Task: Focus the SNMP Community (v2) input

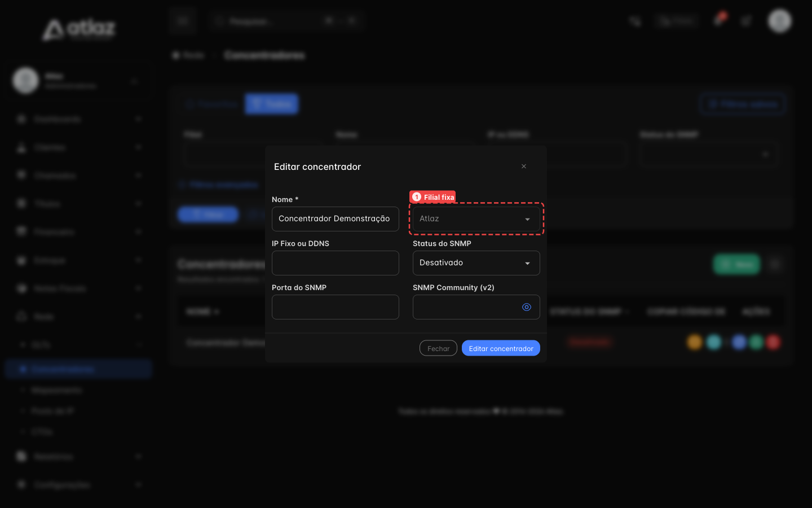Action: tap(476, 307)
